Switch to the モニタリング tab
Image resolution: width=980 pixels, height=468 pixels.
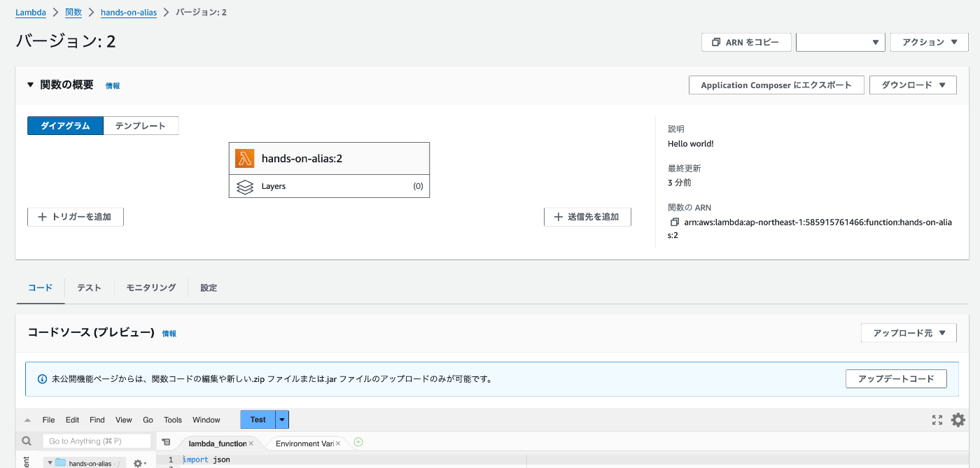click(150, 288)
